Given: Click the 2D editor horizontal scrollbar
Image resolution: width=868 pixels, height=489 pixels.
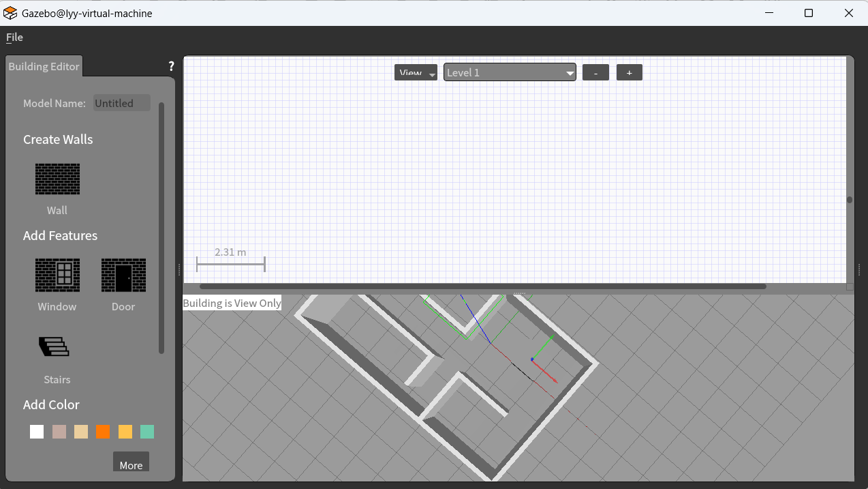Looking at the screenshot, I should [x=482, y=286].
